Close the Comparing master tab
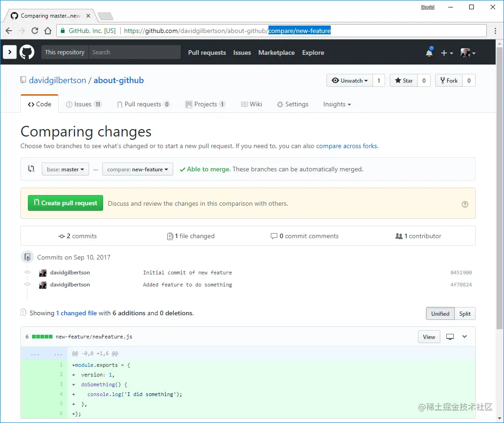Viewport: 504px width, 423px height. [88, 16]
